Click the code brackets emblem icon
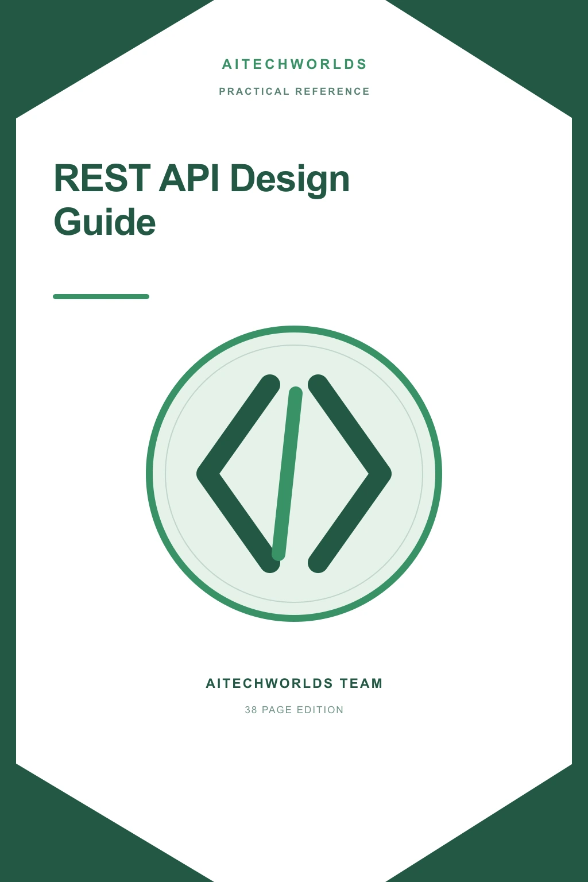588x882 pixels. tap(294, 474)
